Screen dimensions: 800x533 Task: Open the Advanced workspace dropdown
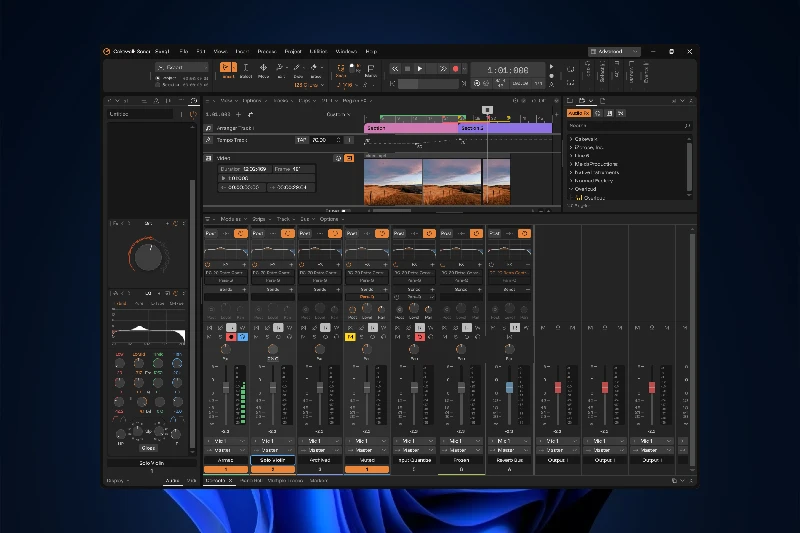tap(614, 51)
